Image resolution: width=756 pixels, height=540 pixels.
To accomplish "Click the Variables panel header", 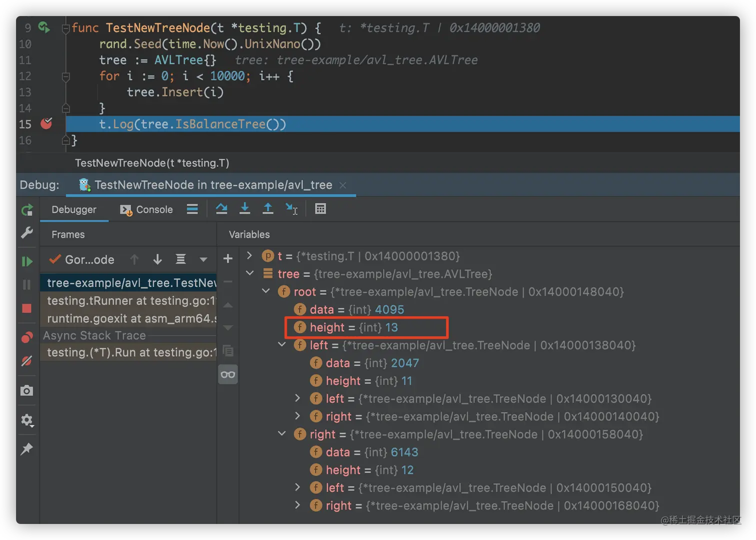I will tap(249, 234).
